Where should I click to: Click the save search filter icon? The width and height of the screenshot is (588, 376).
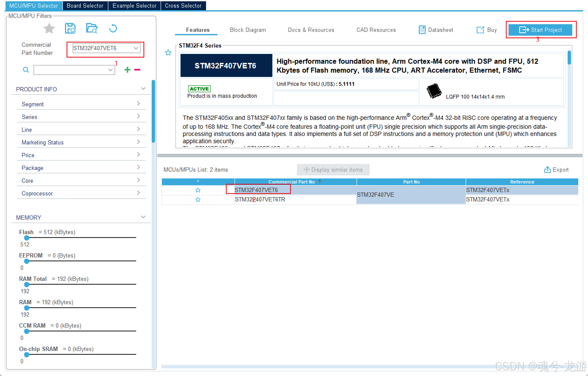(70, 28)
